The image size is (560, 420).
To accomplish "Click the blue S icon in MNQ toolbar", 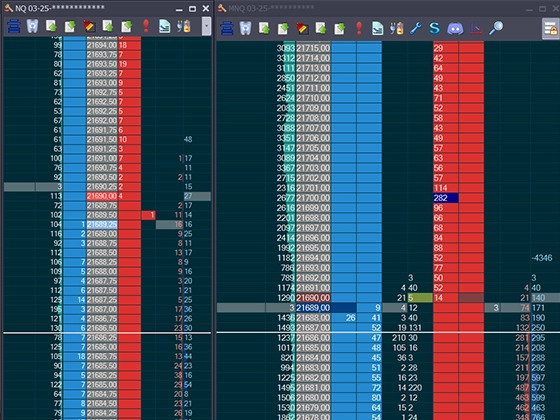I will tap(435, 28).
